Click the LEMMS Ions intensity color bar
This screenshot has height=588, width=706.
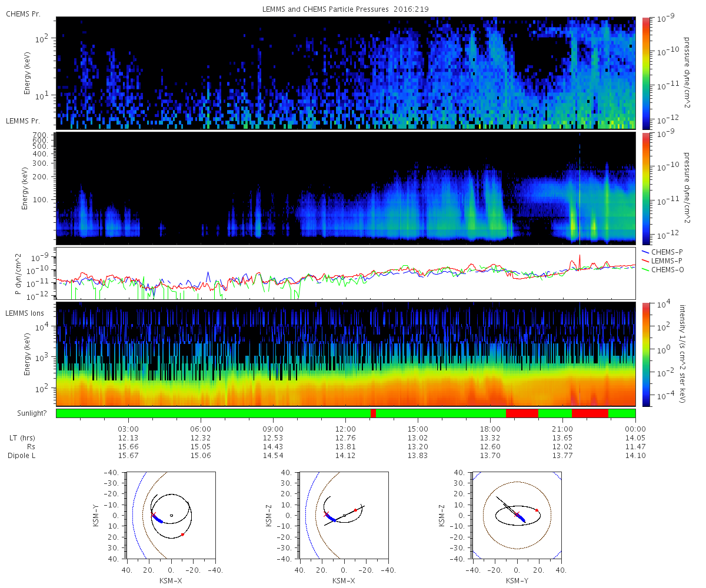646,354
